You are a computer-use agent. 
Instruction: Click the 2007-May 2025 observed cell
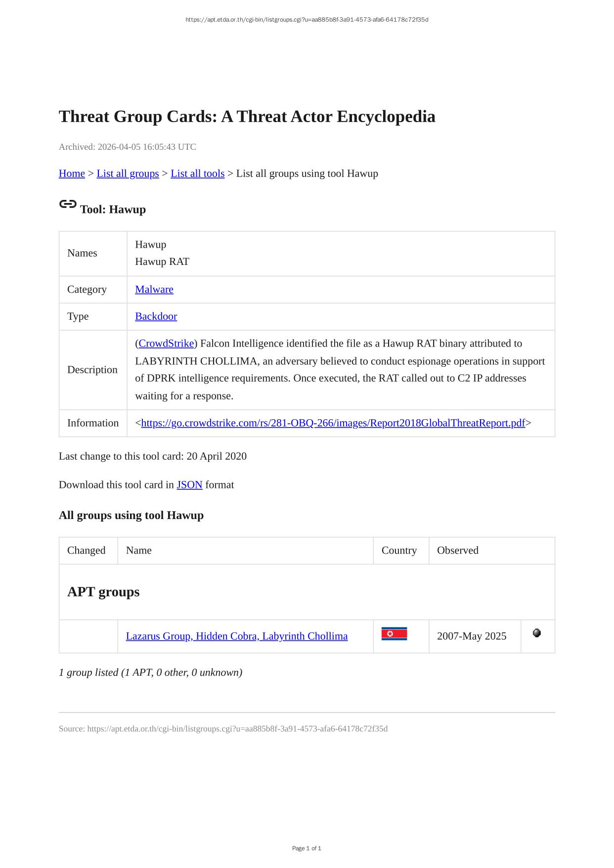[471, 636]
